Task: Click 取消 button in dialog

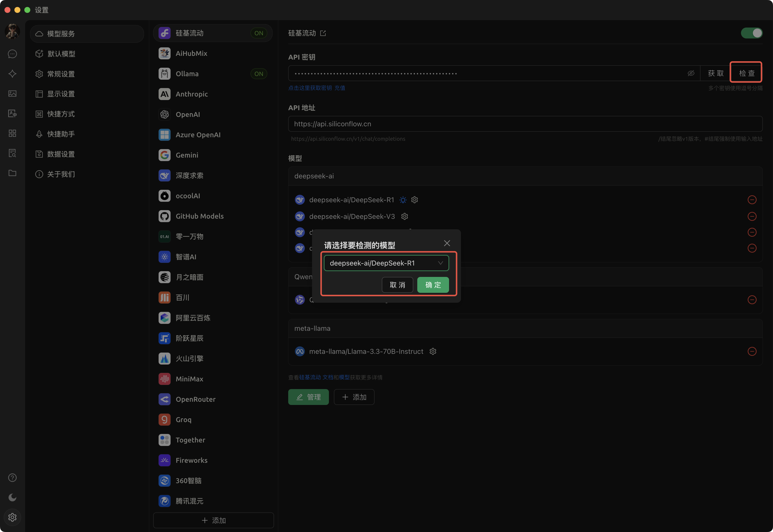Action: (397, 285)
